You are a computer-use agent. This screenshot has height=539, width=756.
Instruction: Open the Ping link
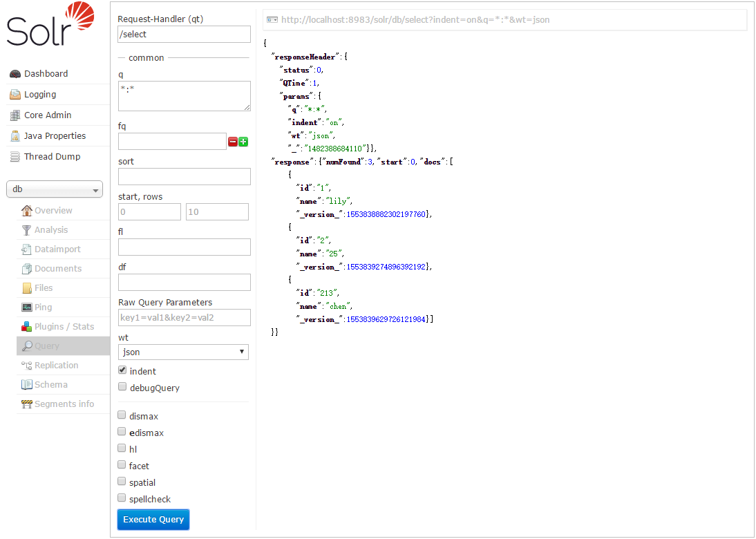click(x=43, y=307)
